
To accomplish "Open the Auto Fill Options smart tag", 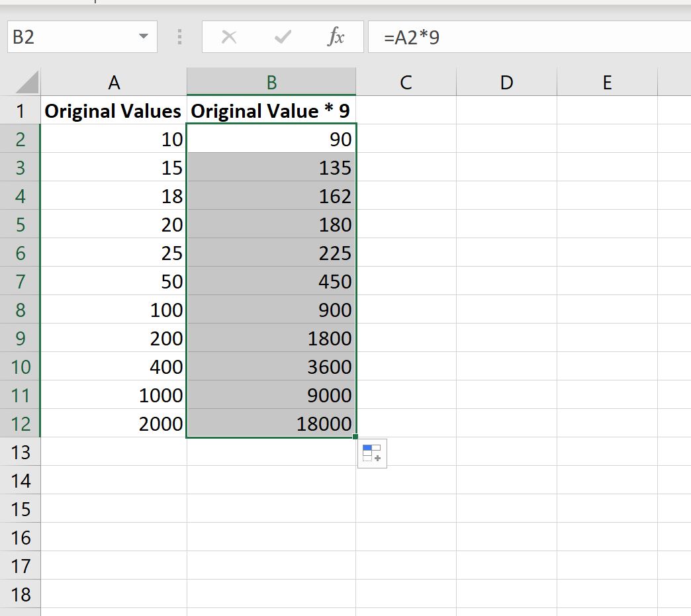I will [x=372, y=453].
